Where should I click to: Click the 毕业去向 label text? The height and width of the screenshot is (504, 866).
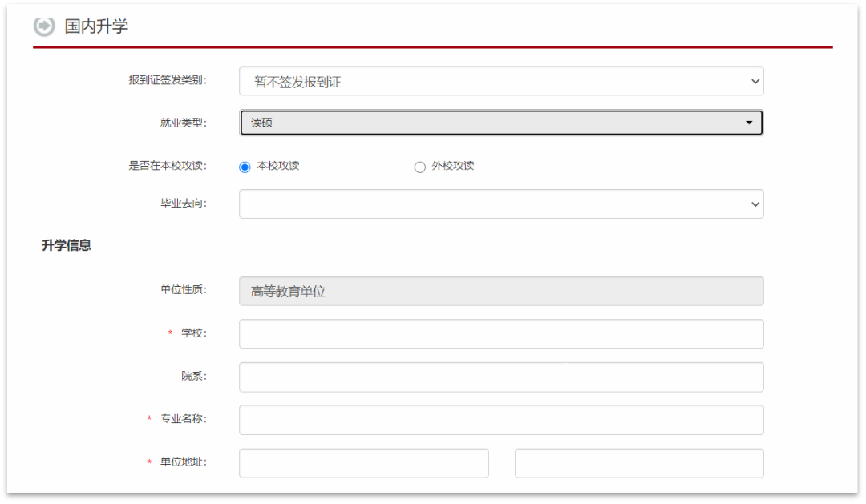tap(183, 204)
